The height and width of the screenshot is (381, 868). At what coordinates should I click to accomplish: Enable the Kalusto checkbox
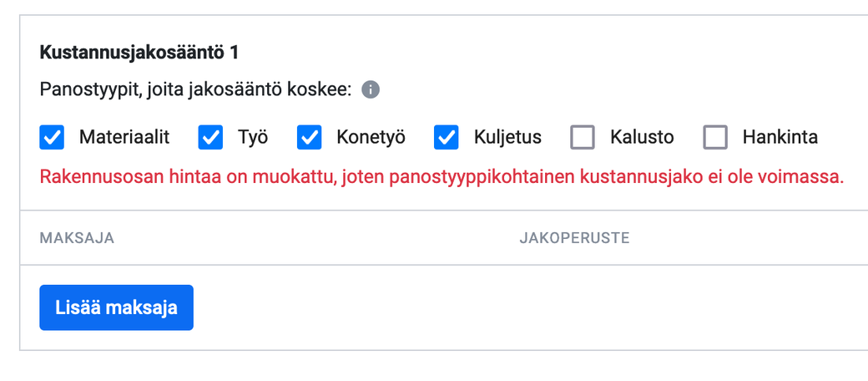coord(583,137)
